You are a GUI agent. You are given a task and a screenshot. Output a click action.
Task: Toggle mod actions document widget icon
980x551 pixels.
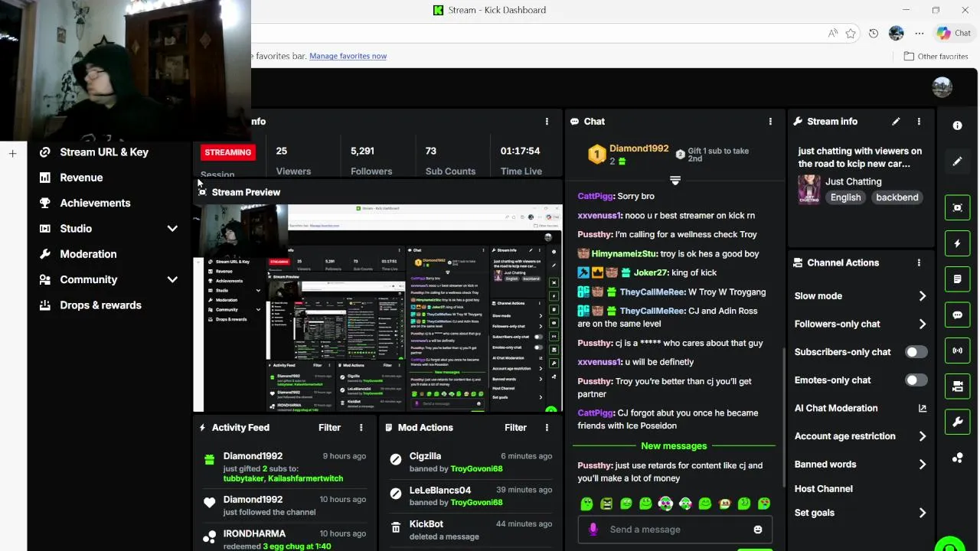(957, 279)
